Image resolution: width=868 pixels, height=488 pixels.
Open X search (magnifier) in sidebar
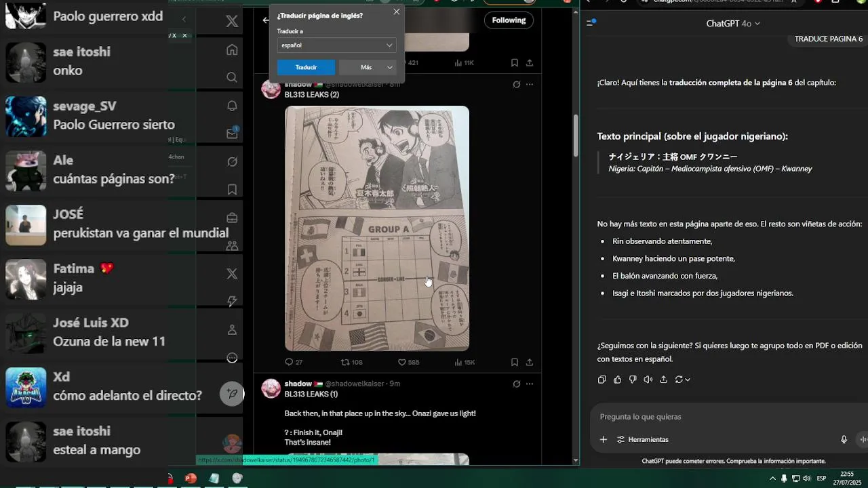tap(232, 77)
